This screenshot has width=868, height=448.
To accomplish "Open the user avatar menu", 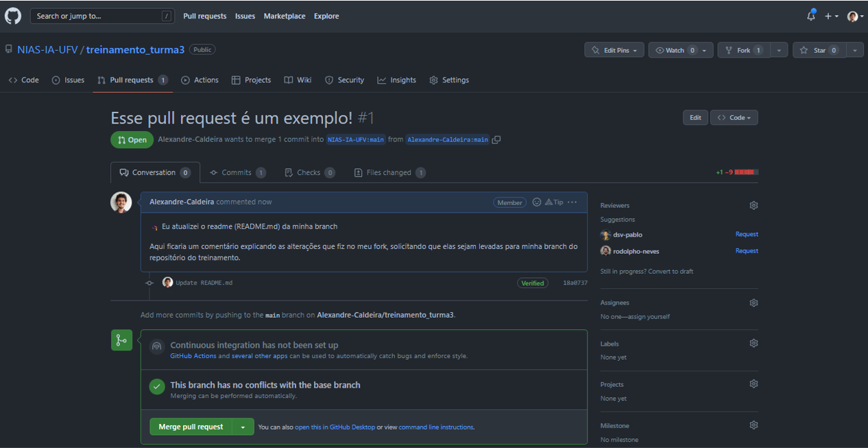I will [855, 16].
